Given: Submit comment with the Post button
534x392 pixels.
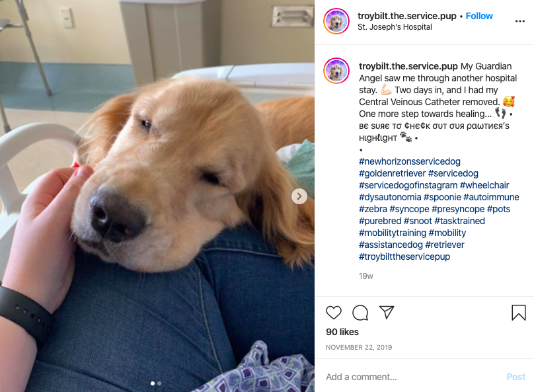Looking at the screenshot, I should (515, 377).
